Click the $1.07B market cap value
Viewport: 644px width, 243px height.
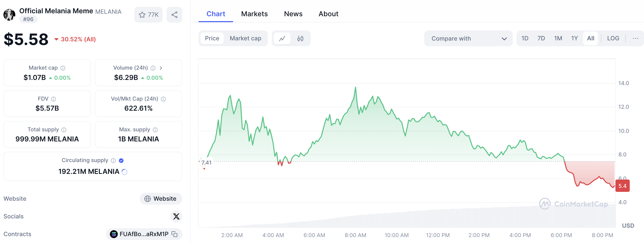click(34, 77)
